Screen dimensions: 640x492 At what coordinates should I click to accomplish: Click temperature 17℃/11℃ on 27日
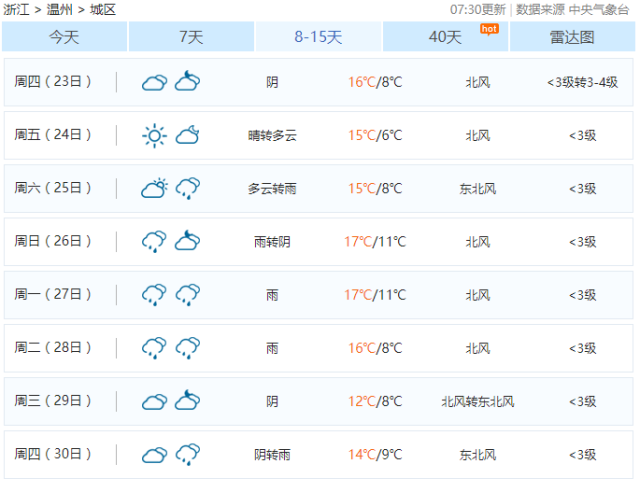click(x=375, y=295)
